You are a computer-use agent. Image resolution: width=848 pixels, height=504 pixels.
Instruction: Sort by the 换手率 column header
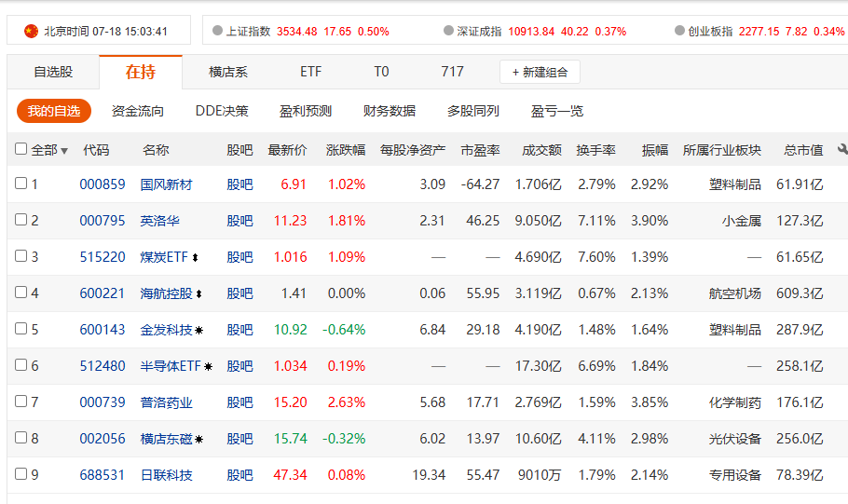click(x=596, y=150)
